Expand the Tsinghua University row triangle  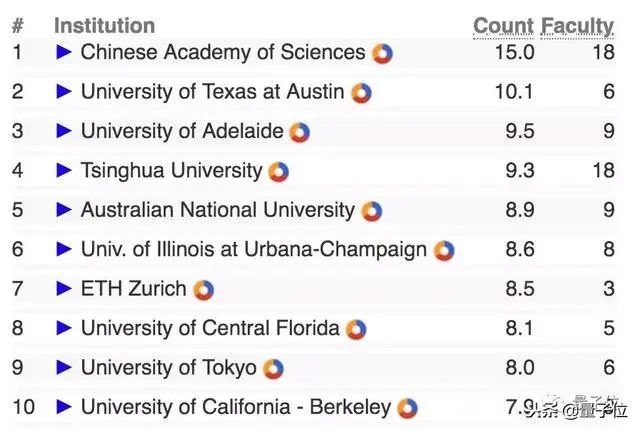[64, 171]
